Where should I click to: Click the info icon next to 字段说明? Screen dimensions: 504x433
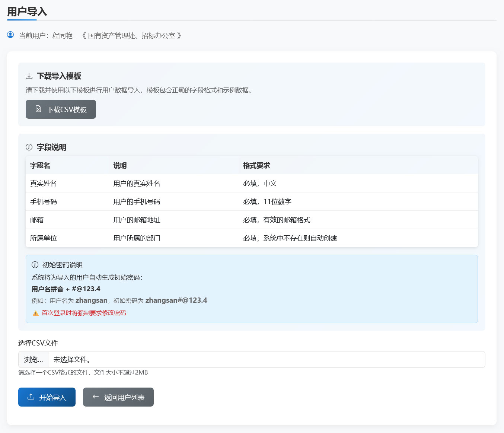pos(29,147)
